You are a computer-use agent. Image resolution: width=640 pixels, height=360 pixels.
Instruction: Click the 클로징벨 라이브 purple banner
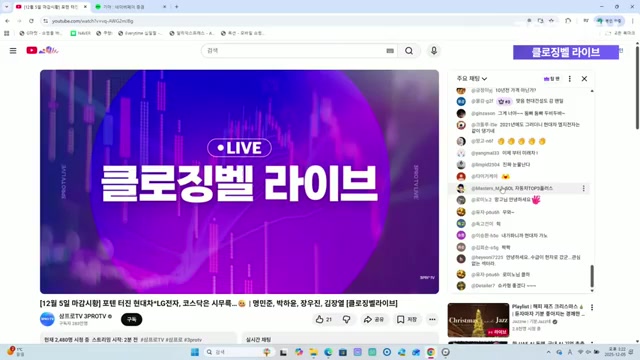tap(566, 52)
